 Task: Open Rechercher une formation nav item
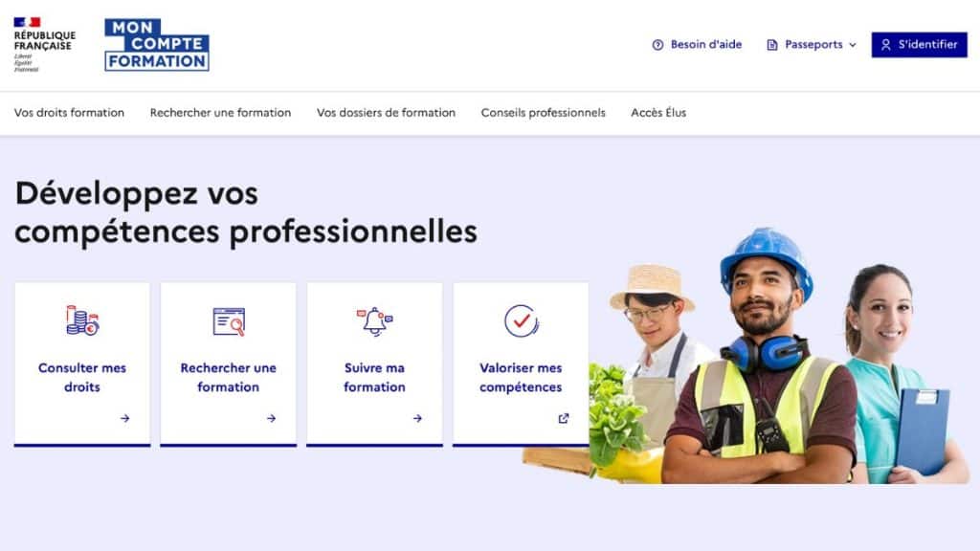[221, 113]
